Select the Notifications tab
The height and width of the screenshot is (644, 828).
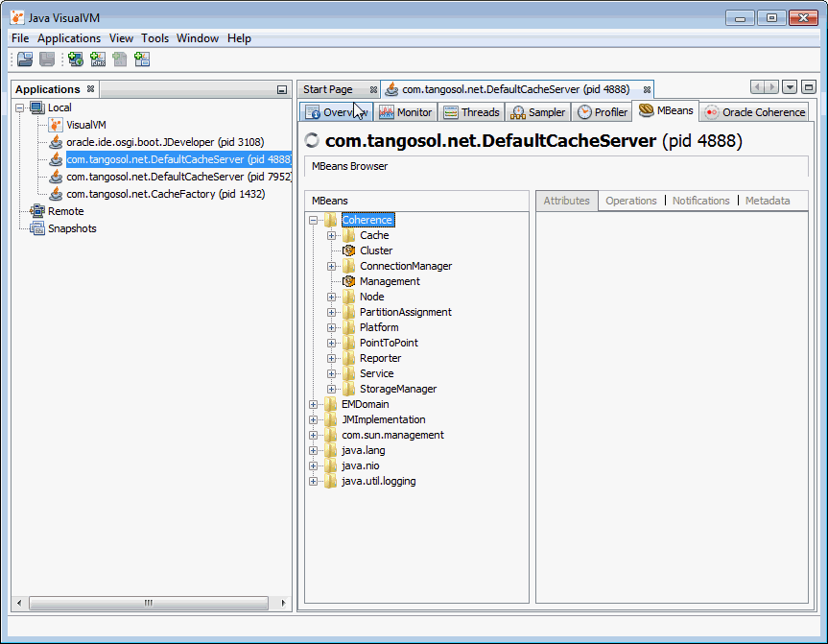700,201
